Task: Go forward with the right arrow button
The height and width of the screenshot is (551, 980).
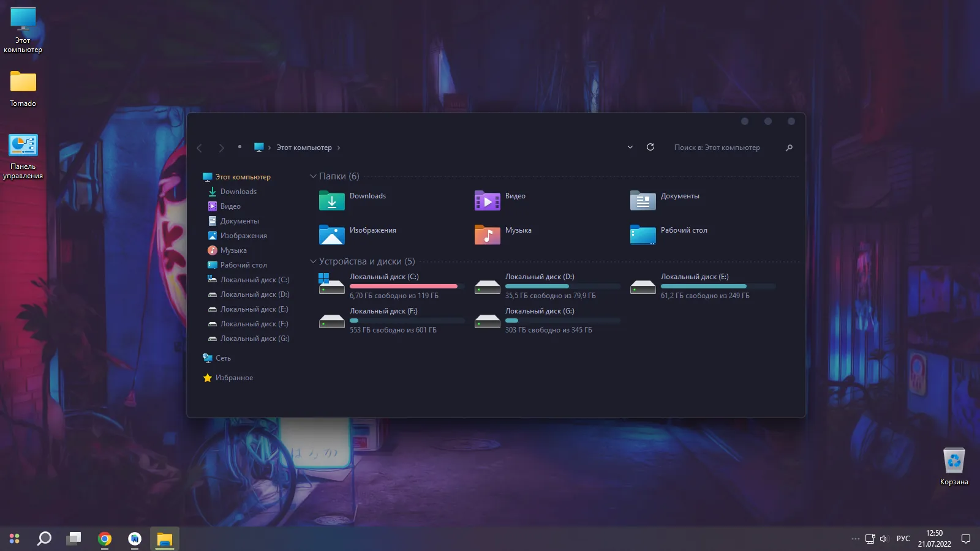Action: (x=222, y=148)
